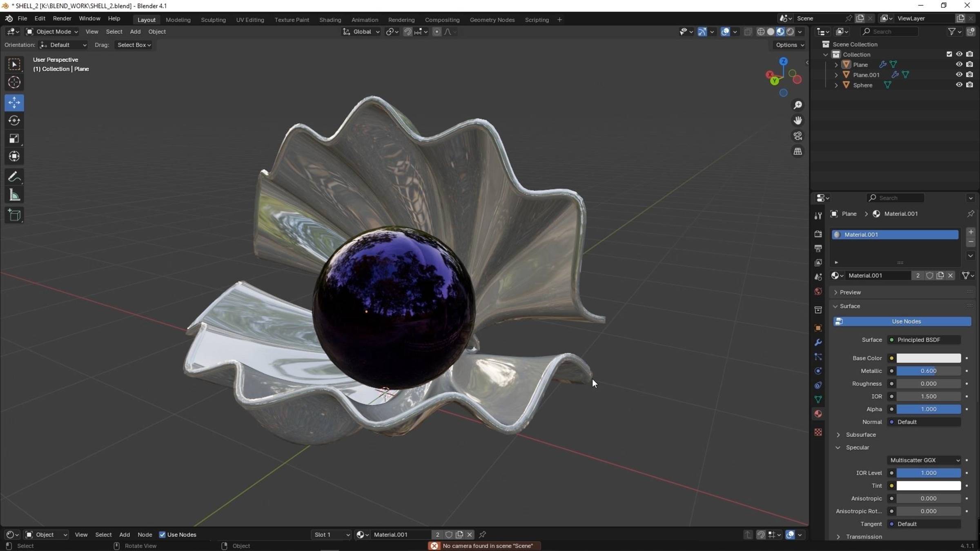Open the Render menu
The height and width of the screenshot is (551, 980).
[x=62, y=18]
